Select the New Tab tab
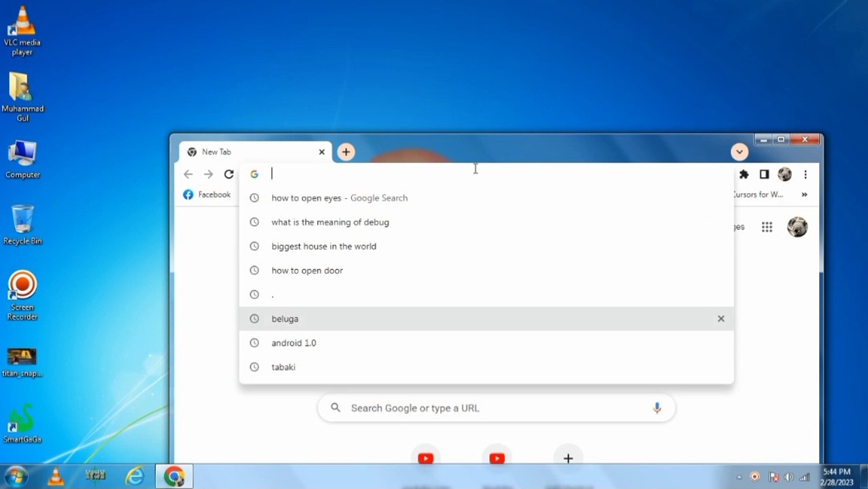This screenshot has height=489, width=868. (255, 151)
